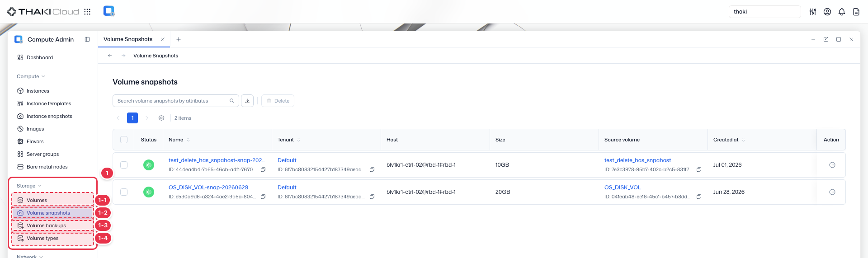Toggle the select-all header checkbox
This screenshot has height=258, width=868.
[124, 140]
